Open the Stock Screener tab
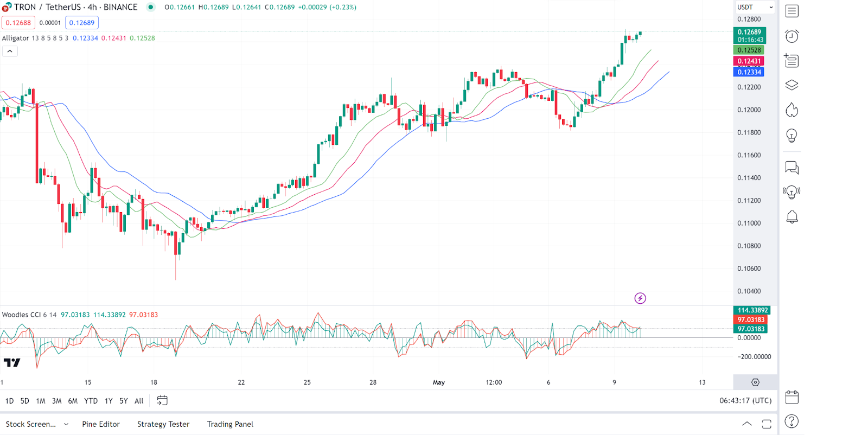This screenshot has width=868, height=435. pyautogui.click(x=30, y=424)
